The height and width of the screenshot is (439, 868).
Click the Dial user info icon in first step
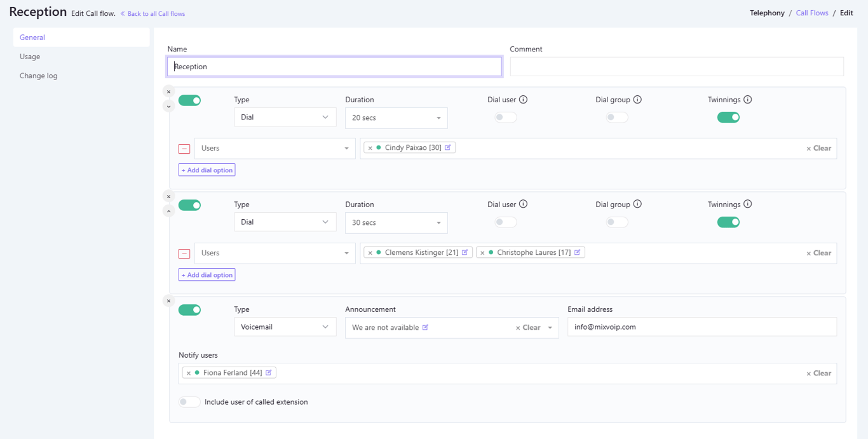(524, 100)
